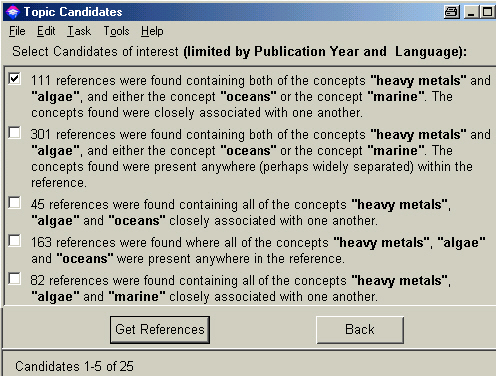
Task: Open the Tools menu
Action: tap(116, 31)
